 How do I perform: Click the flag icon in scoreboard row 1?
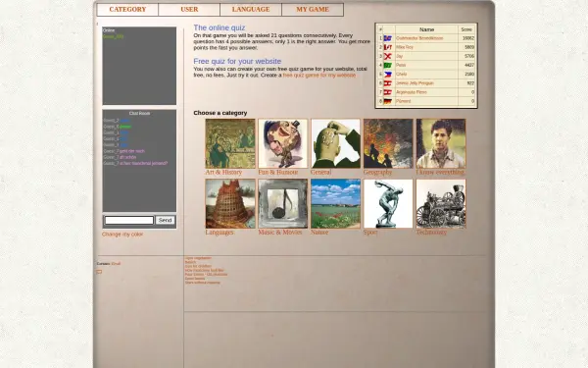[x=388, y=38]
